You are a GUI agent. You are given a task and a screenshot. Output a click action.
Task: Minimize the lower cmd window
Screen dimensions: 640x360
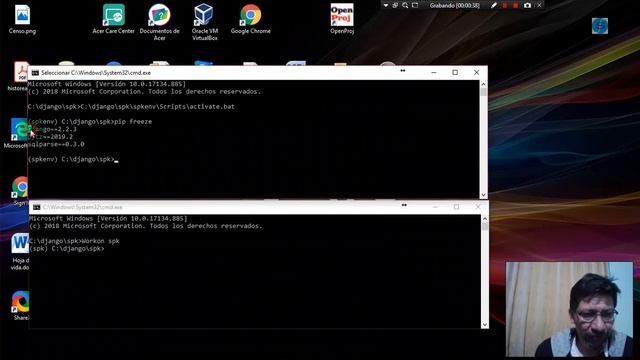[x=435, y=207]
